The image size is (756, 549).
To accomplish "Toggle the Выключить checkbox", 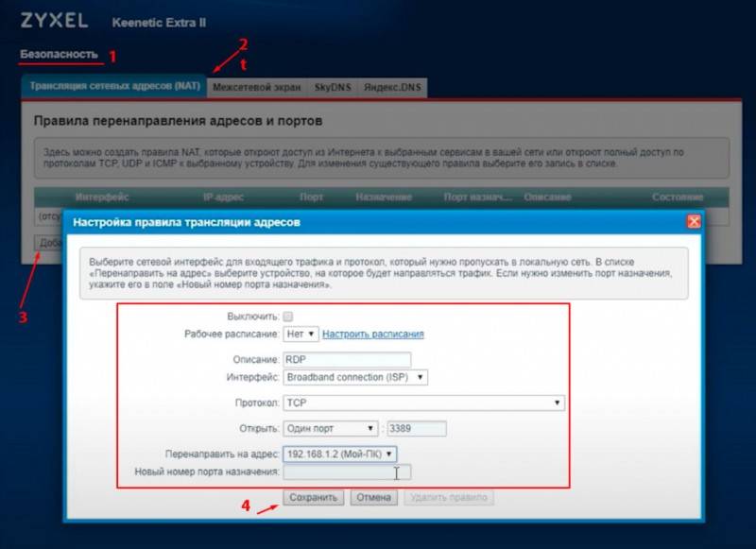I will pos(288,317).
